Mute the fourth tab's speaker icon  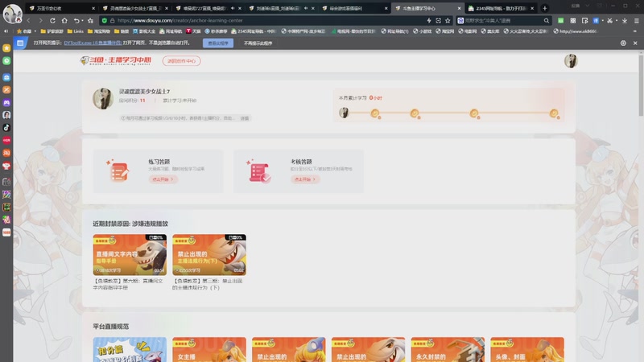(306, 8)
